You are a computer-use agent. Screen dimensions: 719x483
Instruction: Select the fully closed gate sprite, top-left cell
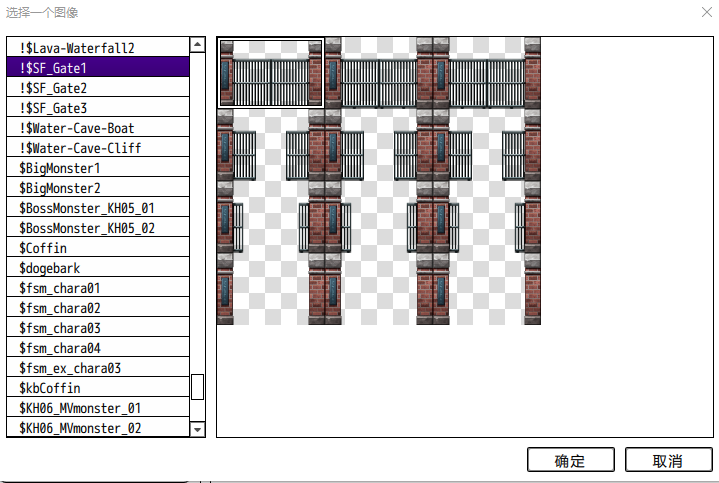[271, 73]
